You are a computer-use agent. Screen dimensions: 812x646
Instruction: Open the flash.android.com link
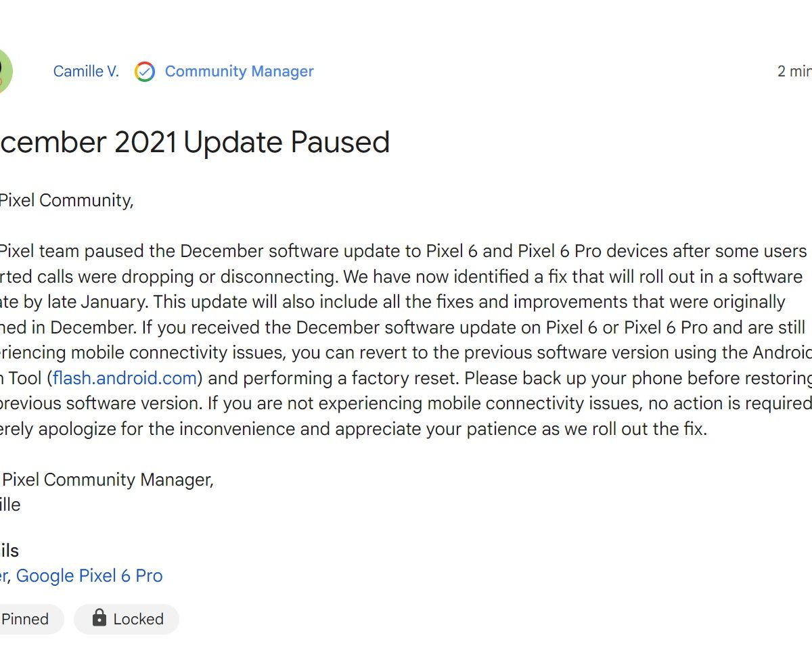125,377
